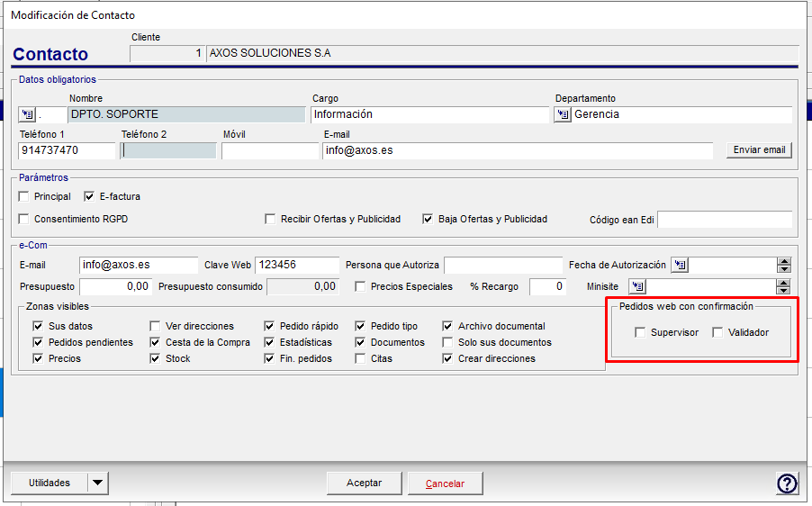812x506 pixels.
Task: Open the Departamento lookup icon
Action: pyautogui.click(x=563, y=114)
